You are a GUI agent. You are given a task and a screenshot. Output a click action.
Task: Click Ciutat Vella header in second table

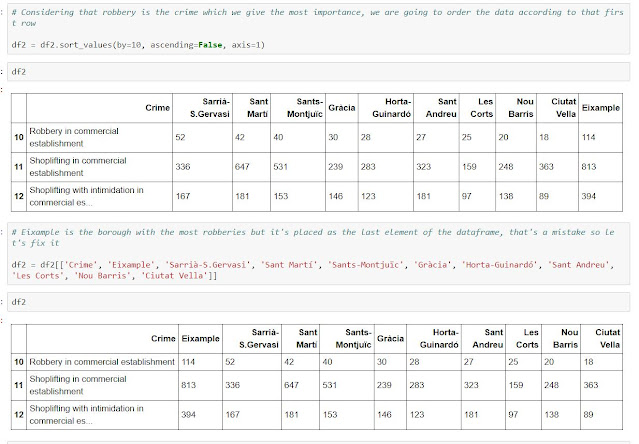(607, 338)
